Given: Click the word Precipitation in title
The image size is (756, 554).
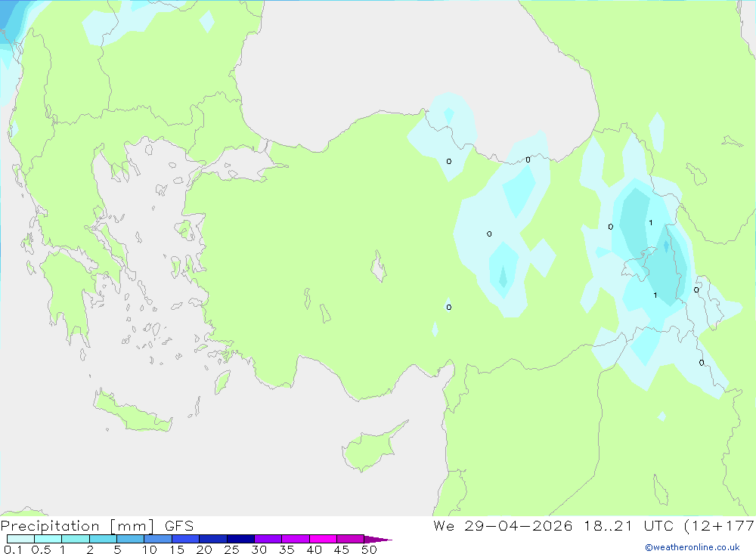Looking at the screenshot, I should (50, 526).
